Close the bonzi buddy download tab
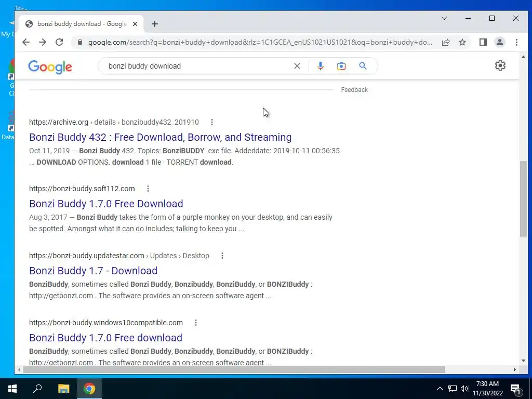This screenshot has width=532, height=399. pyautogui.click(x=135, y=24)
